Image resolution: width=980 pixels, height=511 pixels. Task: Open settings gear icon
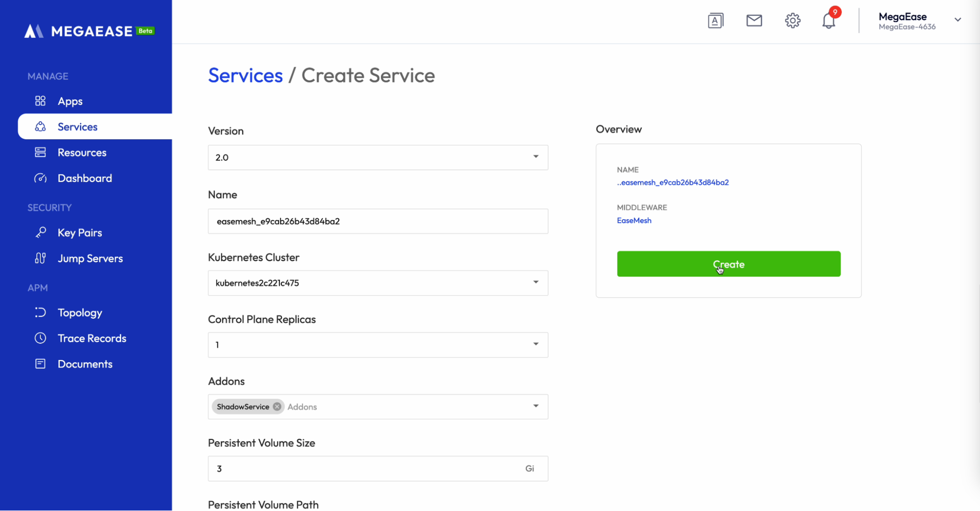click(x=793, y=21)
